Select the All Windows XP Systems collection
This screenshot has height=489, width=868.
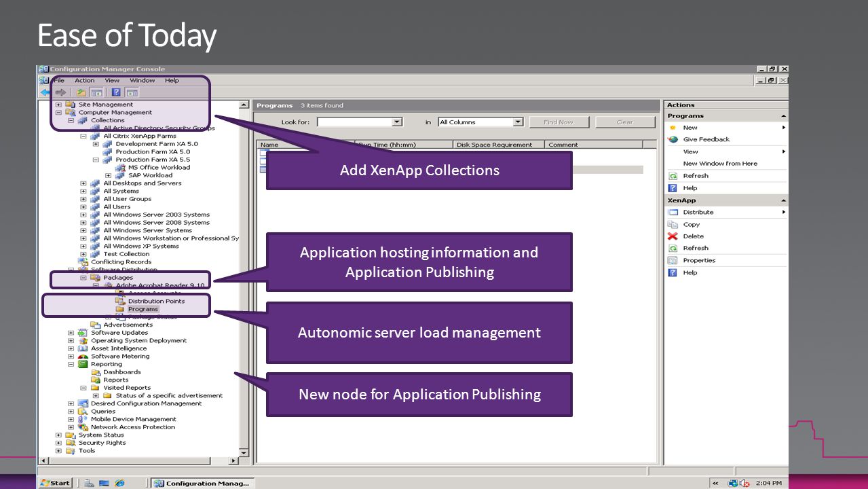click(x=141, y=246)
